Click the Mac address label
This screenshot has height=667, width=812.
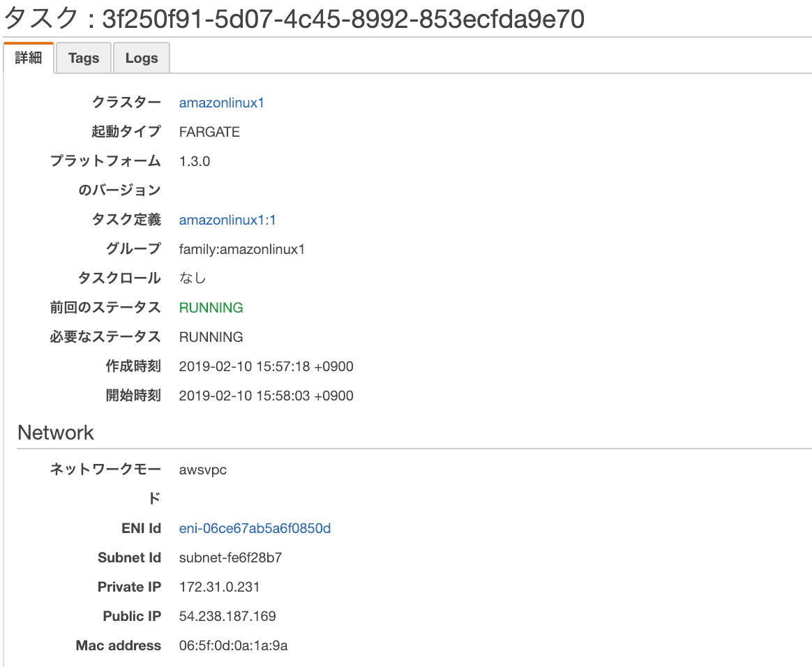pos(119,645)
